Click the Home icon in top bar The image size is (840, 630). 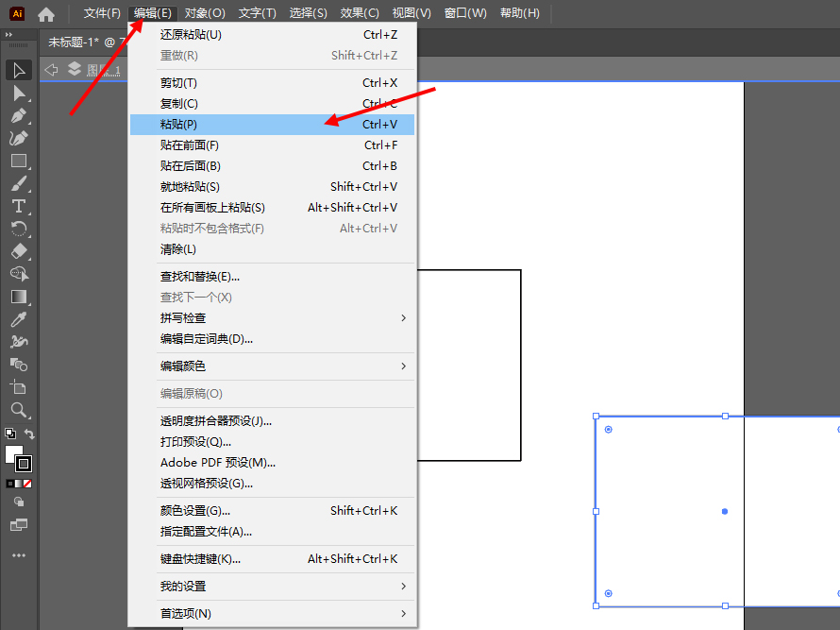(46, 14)
